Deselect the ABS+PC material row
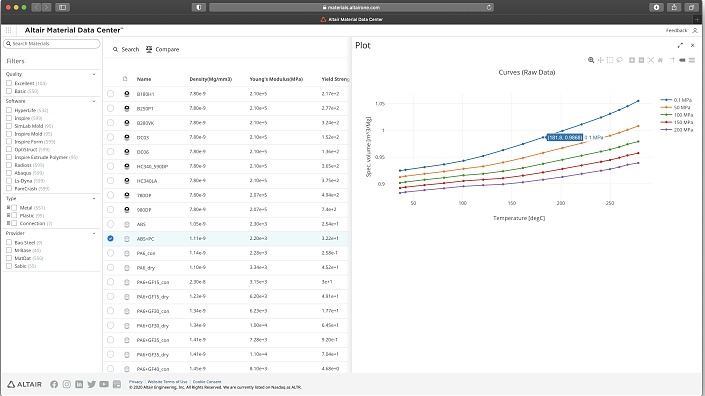 click(x=111, y=239)
